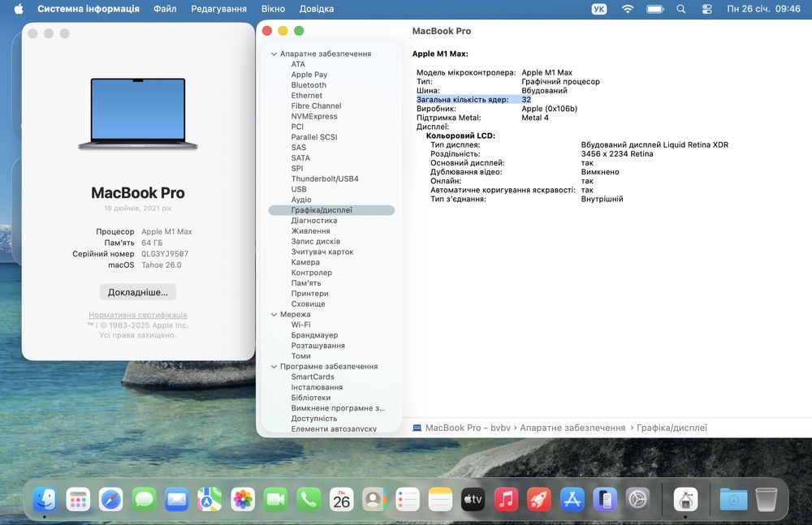This screenshot has width=812, height=525.
Task: Click the Apple M1 Max heading
Action: click(x=440, y=54)
